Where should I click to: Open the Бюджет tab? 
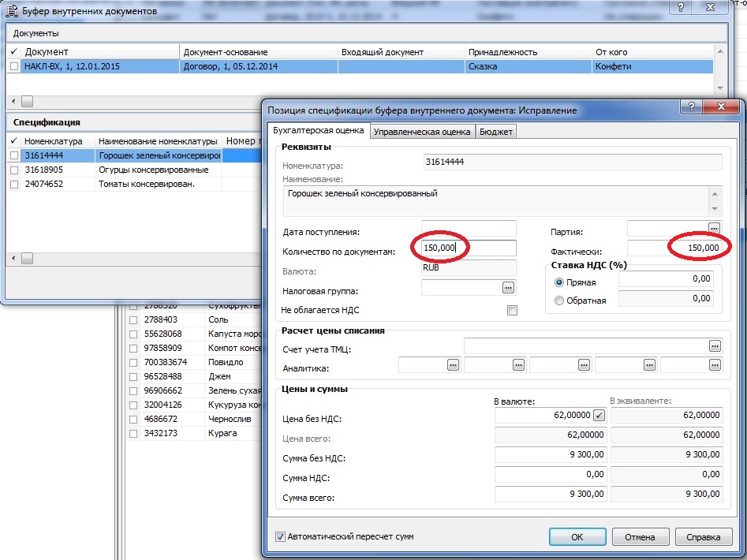(497, 132)
